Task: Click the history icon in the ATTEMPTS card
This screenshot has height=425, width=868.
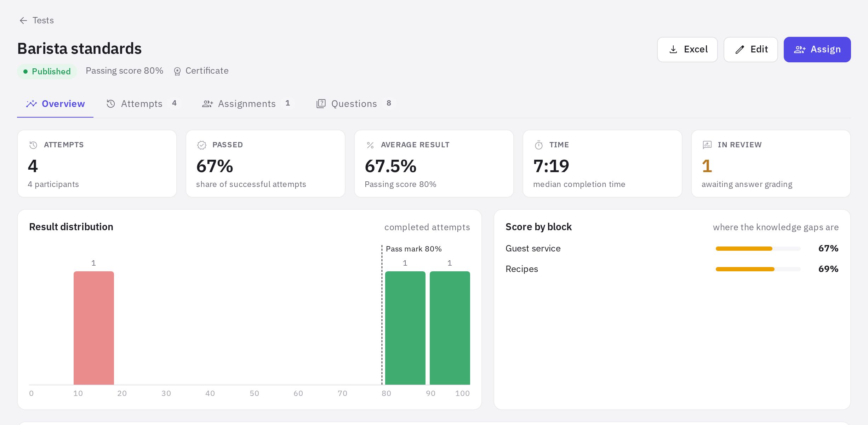Action: click(33, 145)
